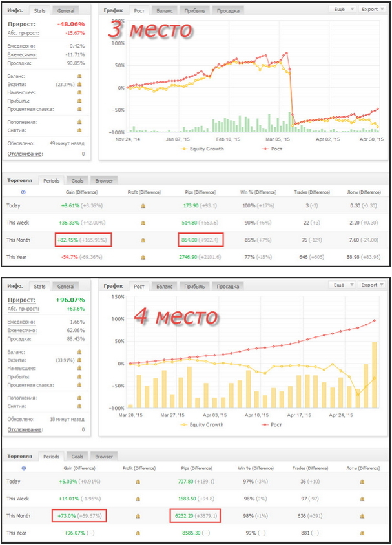
Task: Switch to the General tab in the lower Инфо panel
Action: pos(66,287)
